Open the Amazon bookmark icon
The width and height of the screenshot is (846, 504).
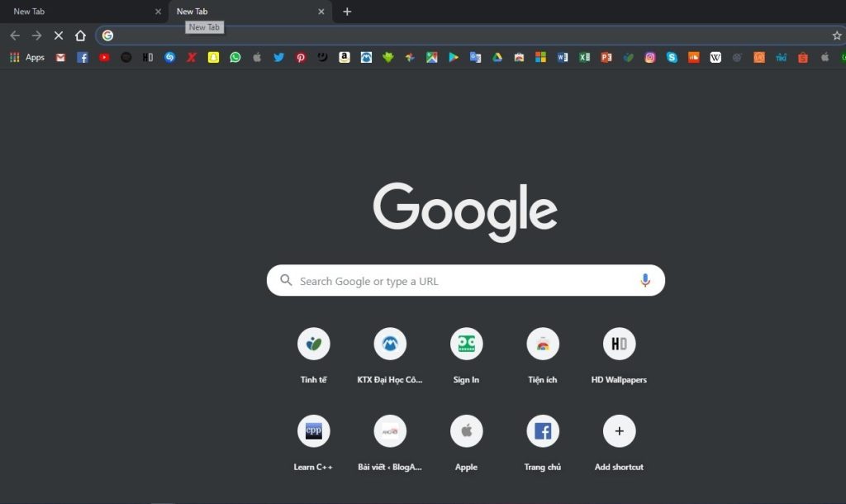[x=345, y=57]
